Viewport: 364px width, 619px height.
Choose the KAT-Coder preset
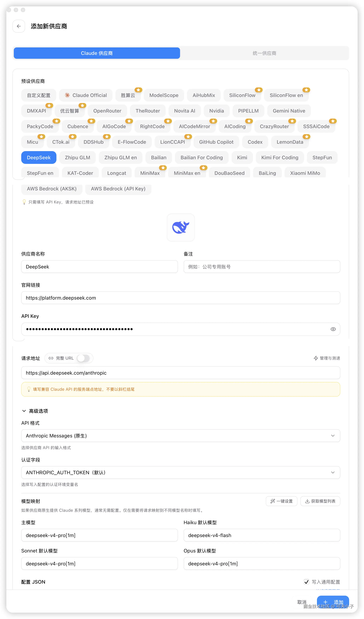(x=80, y=172)
